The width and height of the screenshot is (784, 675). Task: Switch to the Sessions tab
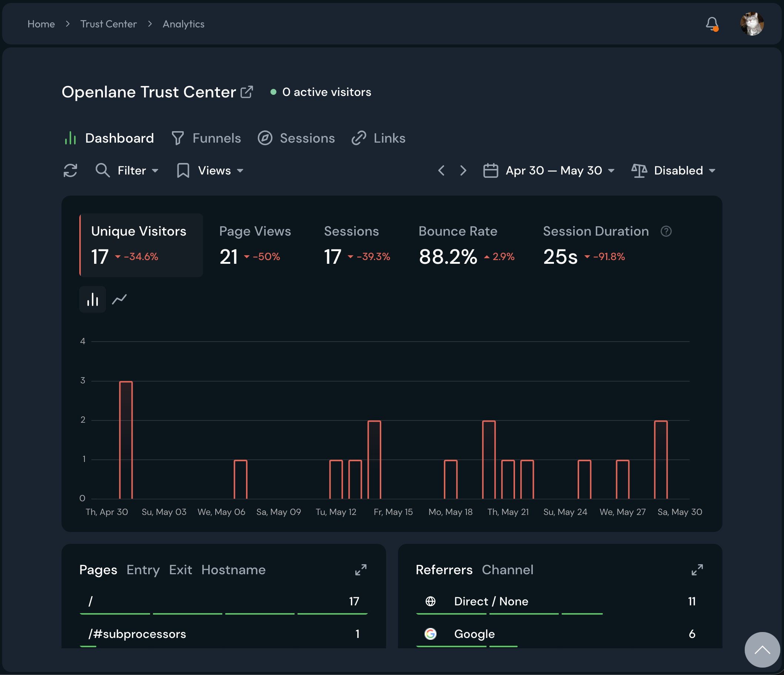point(296,138)
